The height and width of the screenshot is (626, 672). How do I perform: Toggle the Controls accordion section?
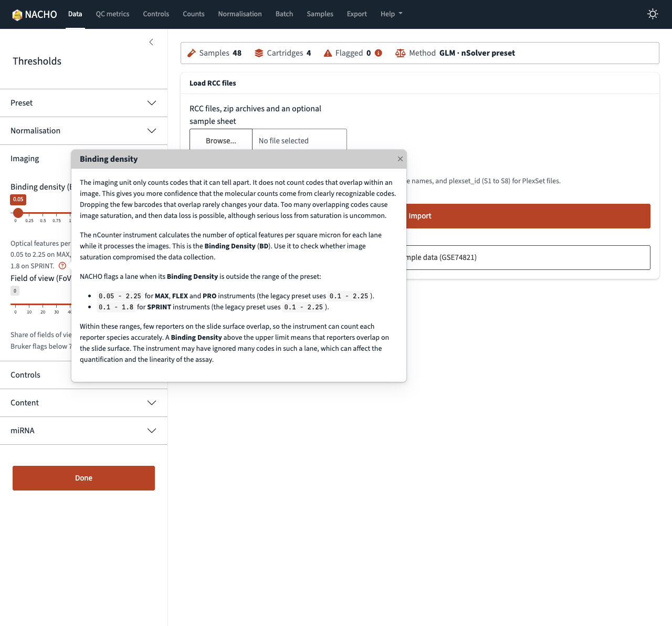tap(36, 375)
